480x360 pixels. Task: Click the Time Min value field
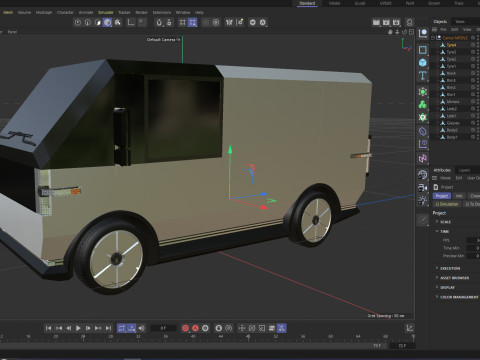point(473,248)
